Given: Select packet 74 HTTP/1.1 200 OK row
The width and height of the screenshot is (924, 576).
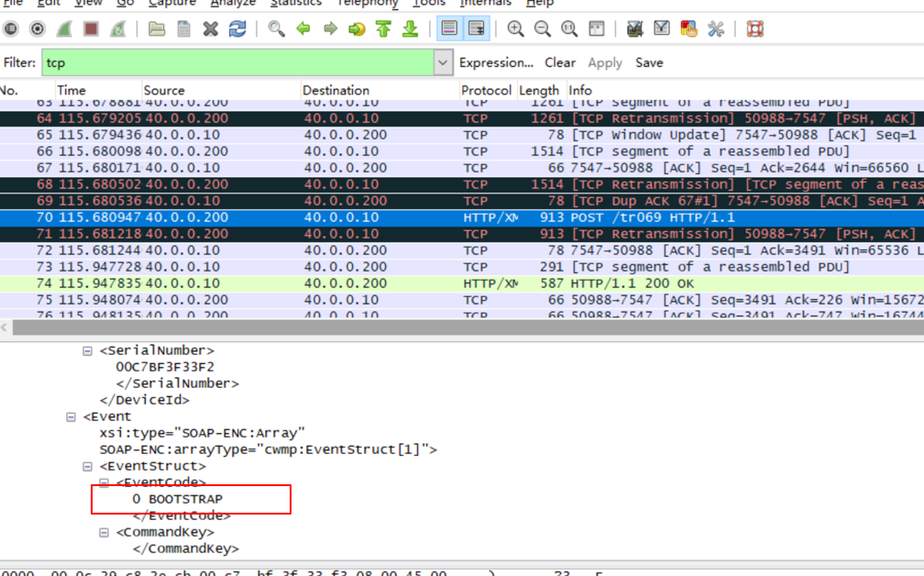Looking at the screenshot, I should click(462, 283).
